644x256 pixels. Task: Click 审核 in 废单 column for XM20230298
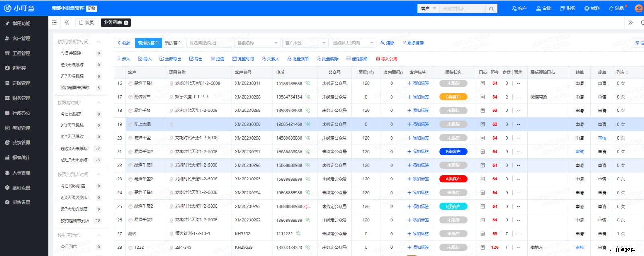(x=602, y=138)
